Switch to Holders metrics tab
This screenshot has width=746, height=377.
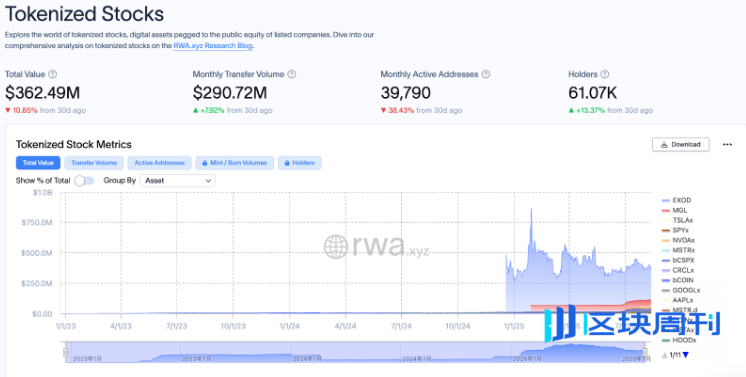300,163
